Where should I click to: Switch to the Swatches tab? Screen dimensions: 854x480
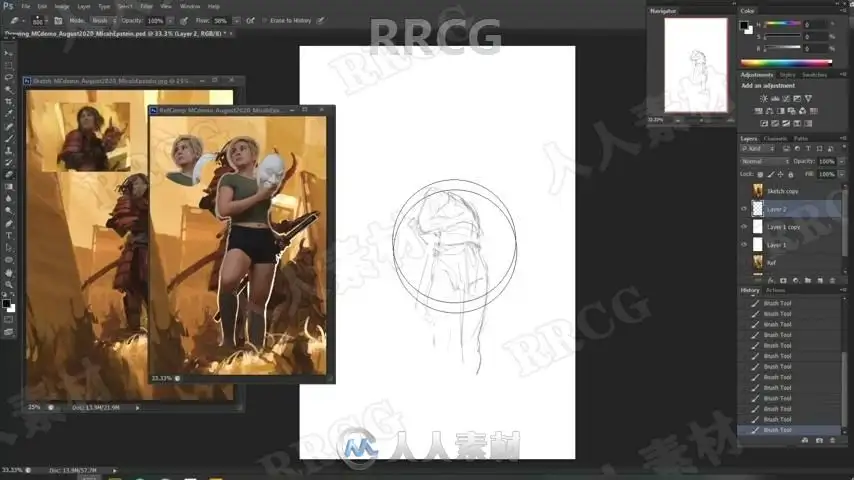coord(815,75)
